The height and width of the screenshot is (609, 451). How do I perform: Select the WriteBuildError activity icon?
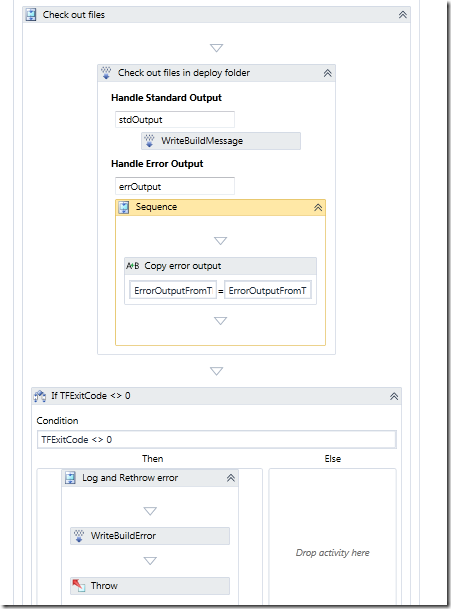[x=79, y=536]
